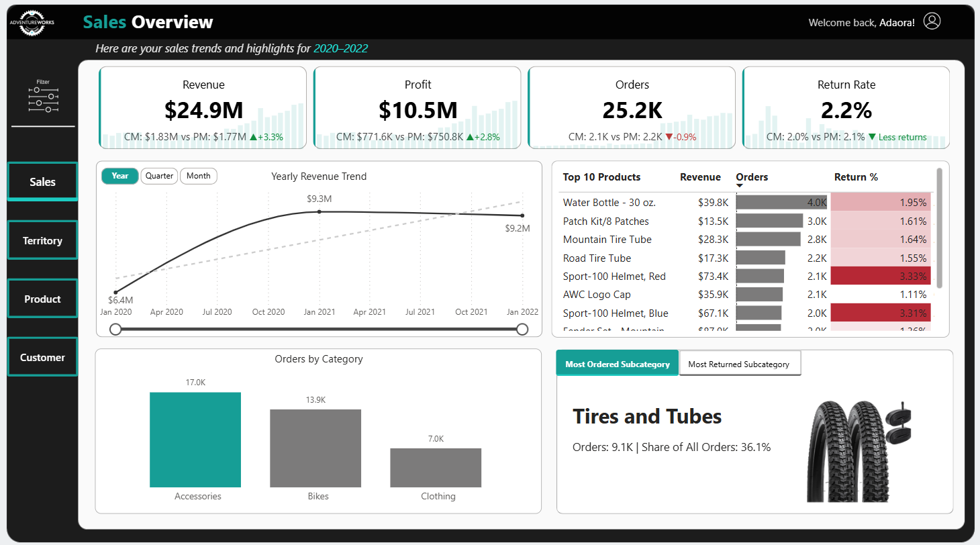
Task: Select the Accessories bar
Action: [x=195, y=440]
